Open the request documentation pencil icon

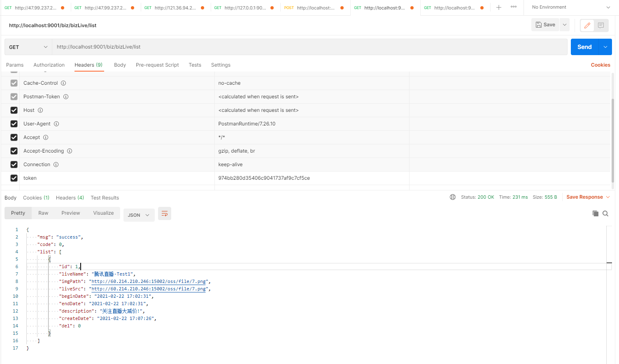(x=587, y=25)
